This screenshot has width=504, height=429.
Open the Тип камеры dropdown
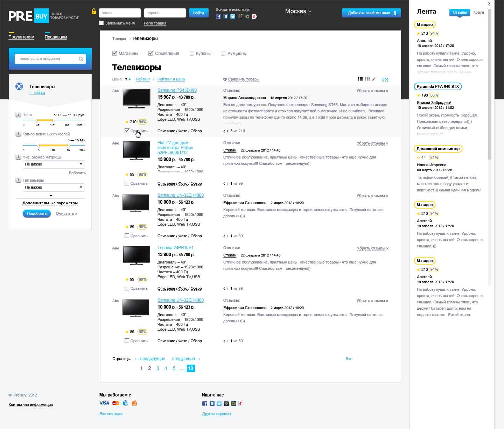54,187
